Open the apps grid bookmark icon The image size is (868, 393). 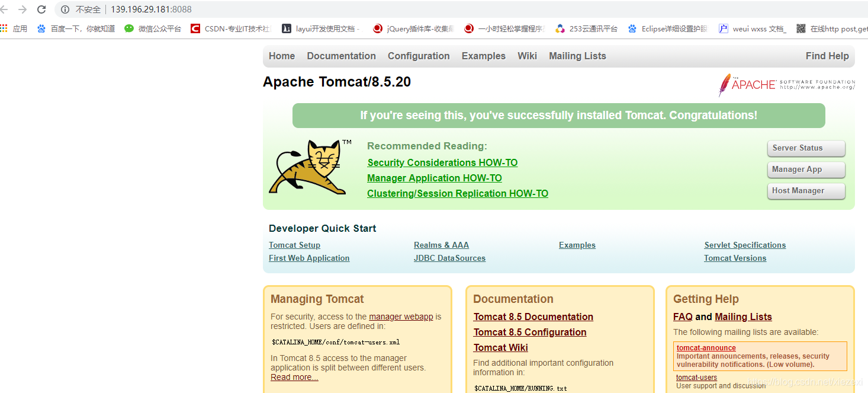click(x=4, y=28)
